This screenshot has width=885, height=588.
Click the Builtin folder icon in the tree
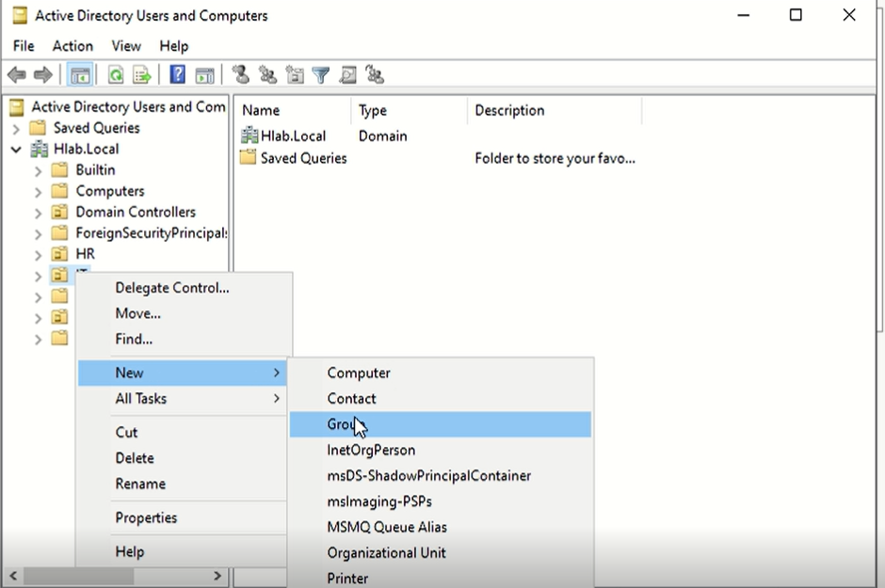(59, 169)
